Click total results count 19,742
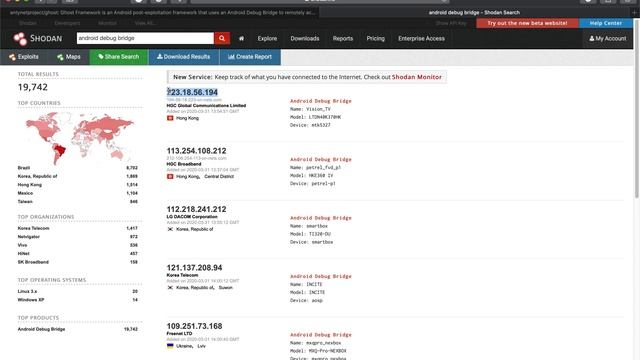The image size is (640, 360). (x=33, y=87)
